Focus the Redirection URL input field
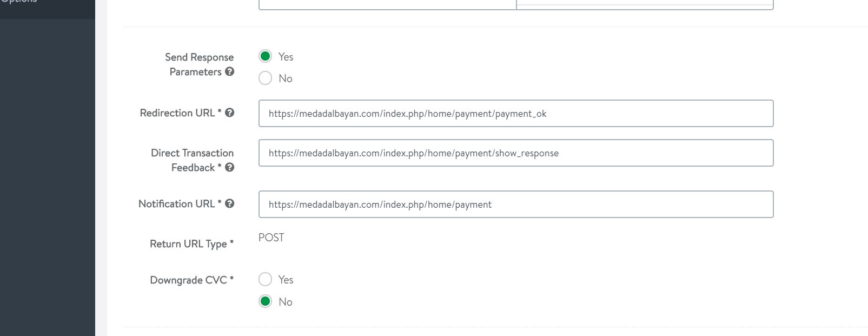Image resolution: width=868 pixels, height=336 pixels. [515, 114]
